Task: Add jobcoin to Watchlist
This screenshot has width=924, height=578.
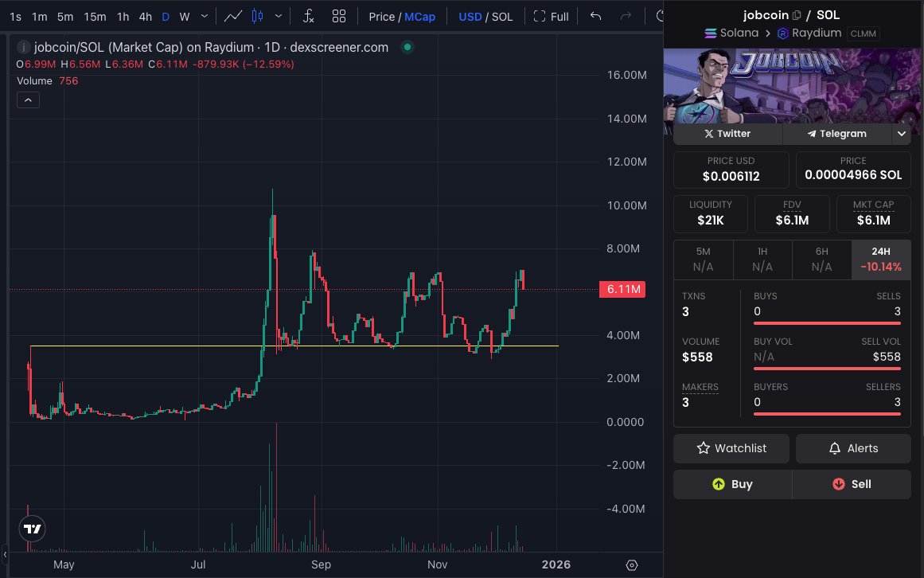Action: 731,448
